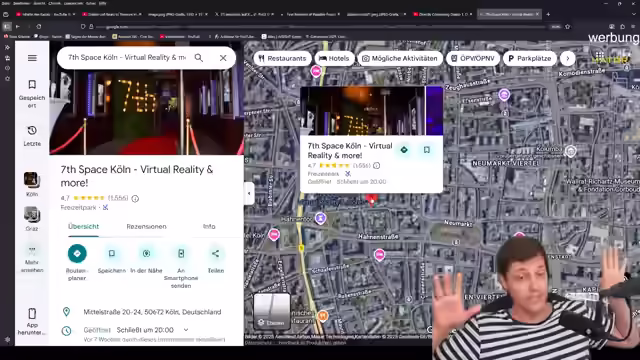The height and width of the screenshot is (360, 640).
Task: Collapse the side panel with arrow handle
Action: pos(249,193)
